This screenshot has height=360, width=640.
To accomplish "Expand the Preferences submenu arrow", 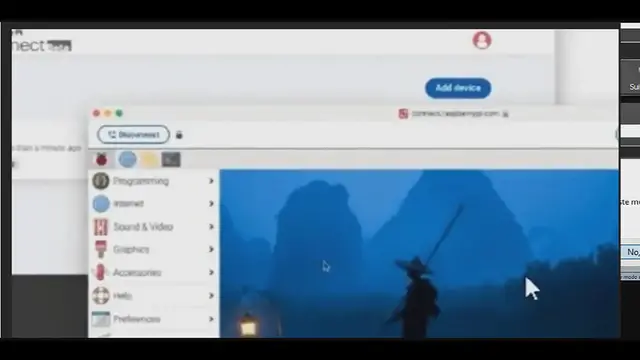I will click(211, 319).
